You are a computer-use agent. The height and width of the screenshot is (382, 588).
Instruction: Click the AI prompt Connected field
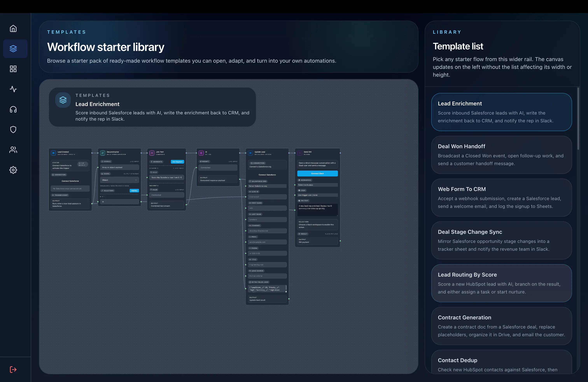click(x=218, y=167)
